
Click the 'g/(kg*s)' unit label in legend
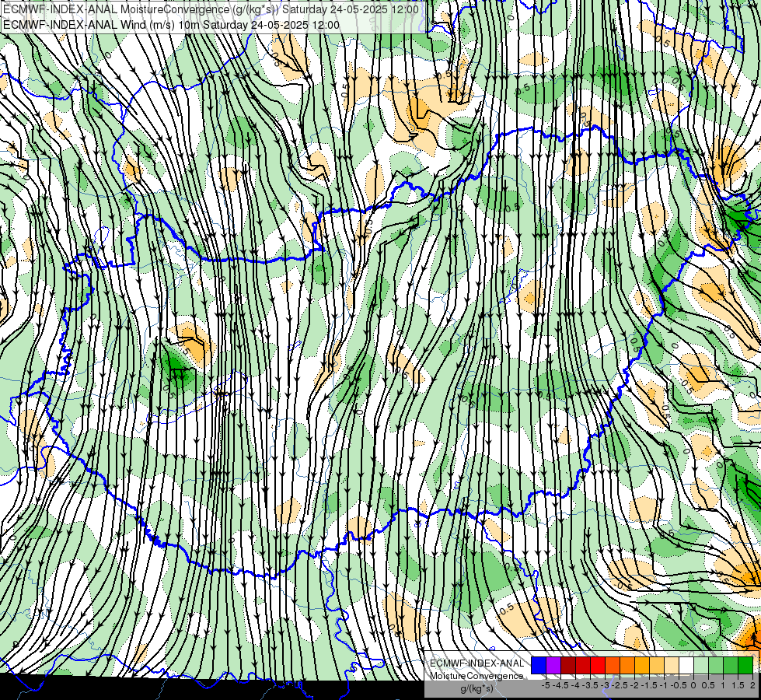point(477,688)
